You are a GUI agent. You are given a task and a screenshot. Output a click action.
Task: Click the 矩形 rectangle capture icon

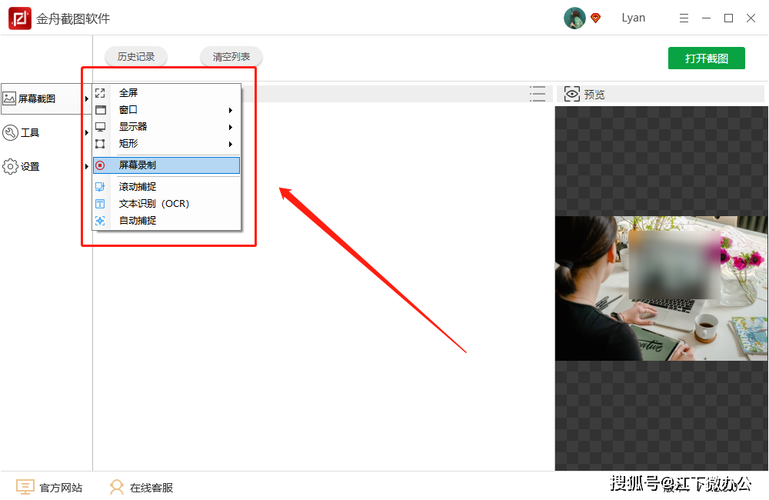click(100, 144)
